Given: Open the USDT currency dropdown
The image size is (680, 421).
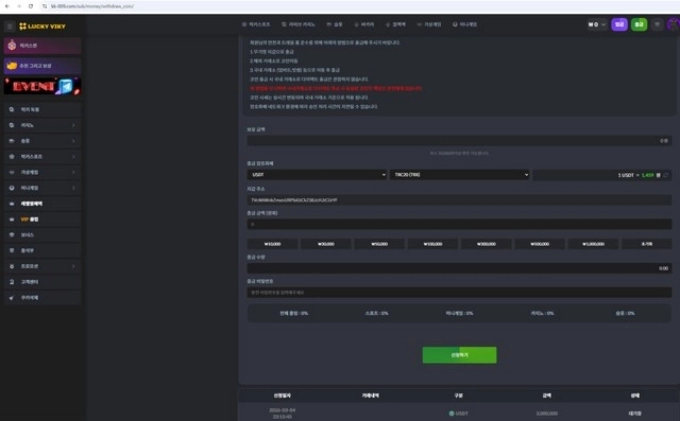Looking at the screenshot, I should point(316,175).
